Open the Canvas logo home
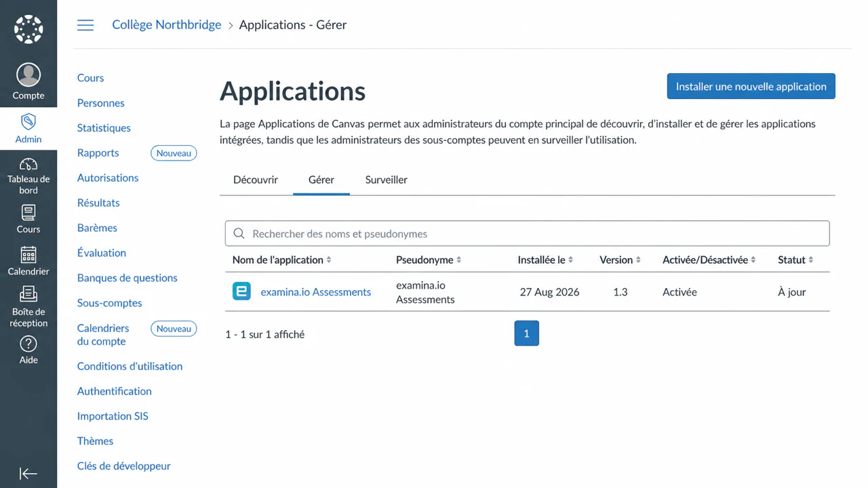This screenshot has width=868, height=488. click(x=28, y=28)
